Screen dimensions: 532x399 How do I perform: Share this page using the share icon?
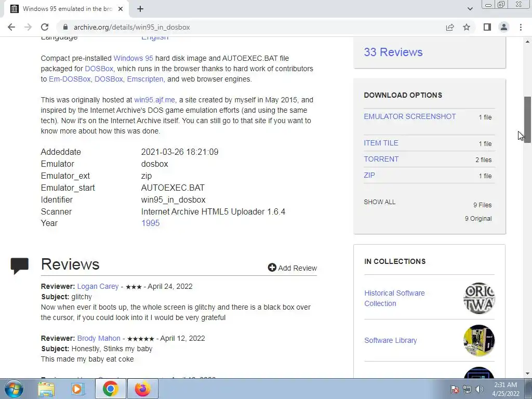450,27
